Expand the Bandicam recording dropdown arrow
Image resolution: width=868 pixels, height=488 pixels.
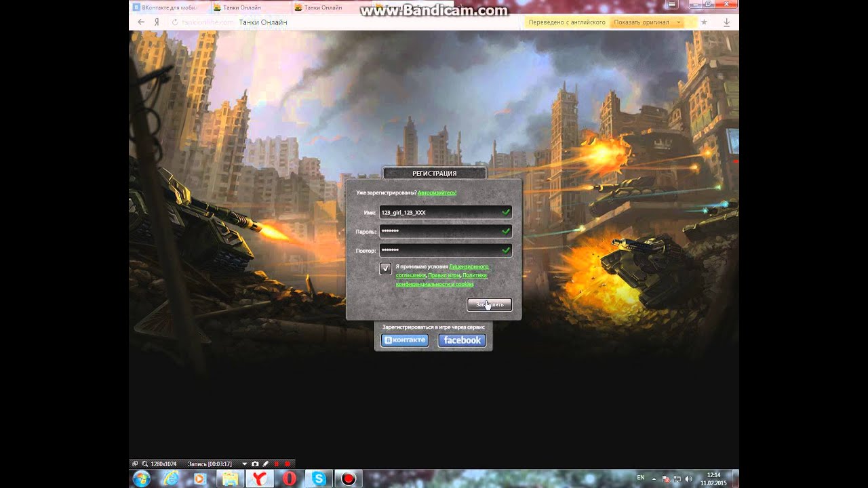244,464
